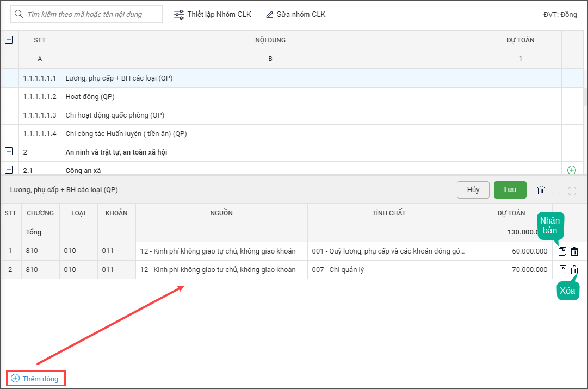The height and width of the screenshot is (389, 588).
Task: Click Thêm dòng to add a row
Action: coord(35,379)
